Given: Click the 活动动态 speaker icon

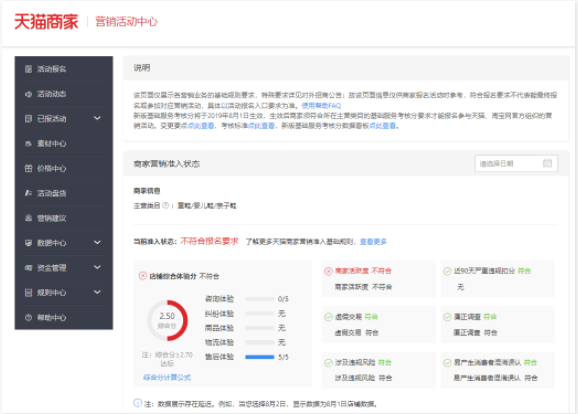Looking at the screenshot, I should 28,94.
